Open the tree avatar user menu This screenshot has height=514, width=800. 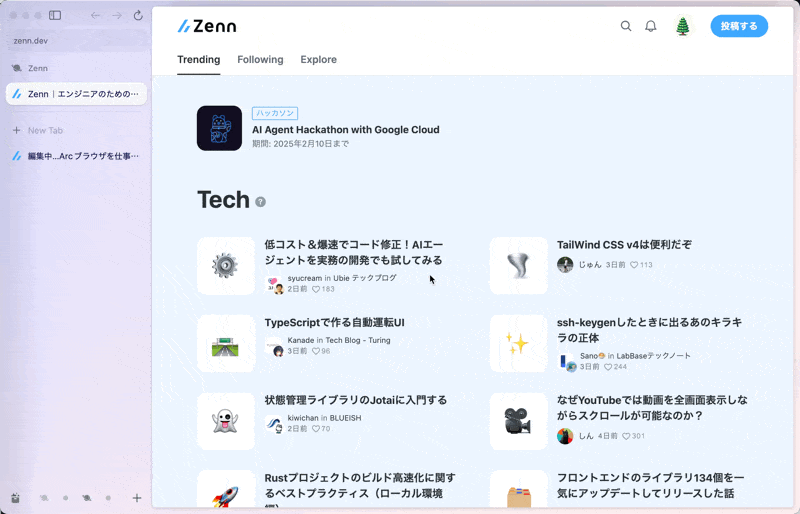(683, 26)
